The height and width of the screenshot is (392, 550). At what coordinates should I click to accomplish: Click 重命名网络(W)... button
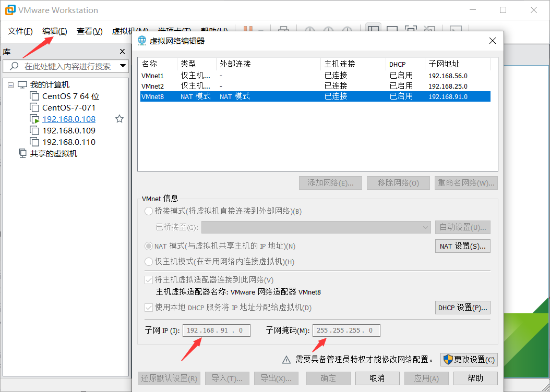(466, 183)
